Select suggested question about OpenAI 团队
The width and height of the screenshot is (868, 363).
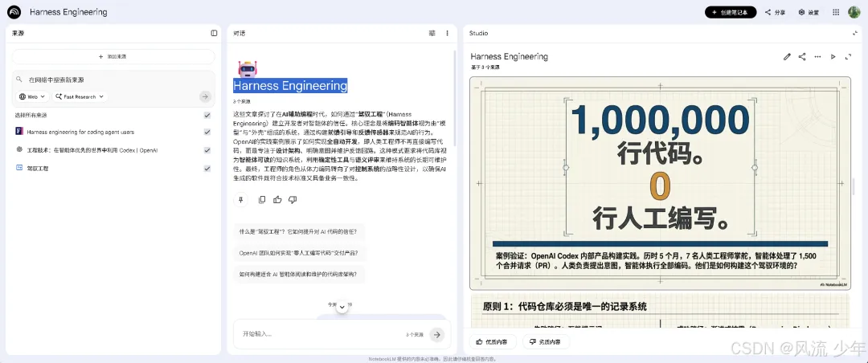pyautogui.click(x=299, y=253)
